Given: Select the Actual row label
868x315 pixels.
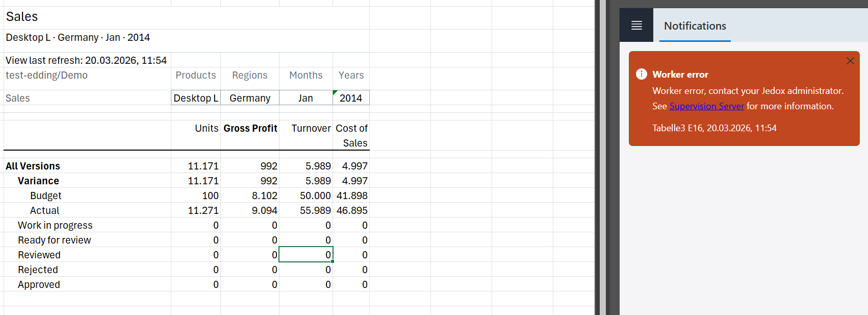Looking at the screenshot, I should (44, 210).
